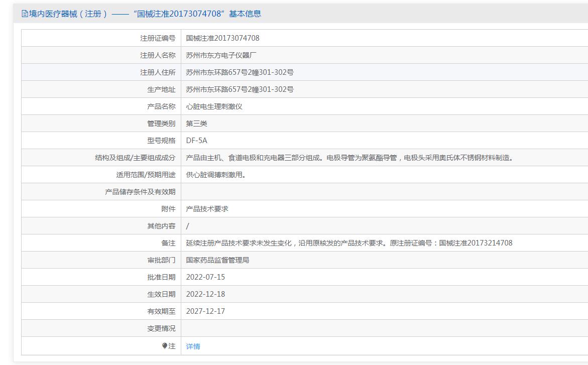
Task: Click the 结构及组成 description text
Action: click(x=350, y=158)
